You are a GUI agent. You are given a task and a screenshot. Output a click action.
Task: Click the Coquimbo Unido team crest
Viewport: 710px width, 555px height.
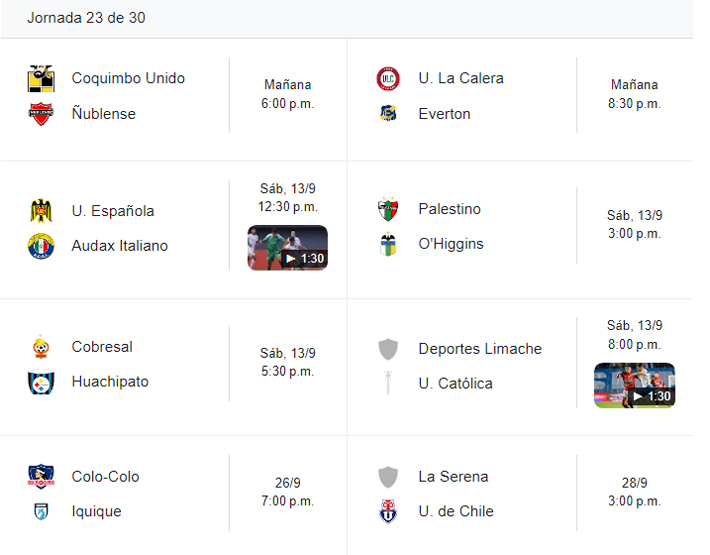click(41, 79)
